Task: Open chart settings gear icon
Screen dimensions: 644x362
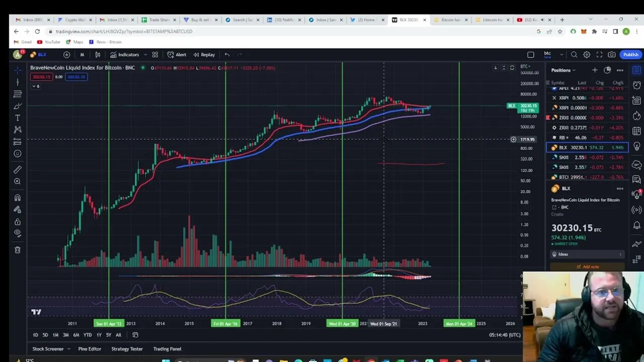Action: pos(587,55)
